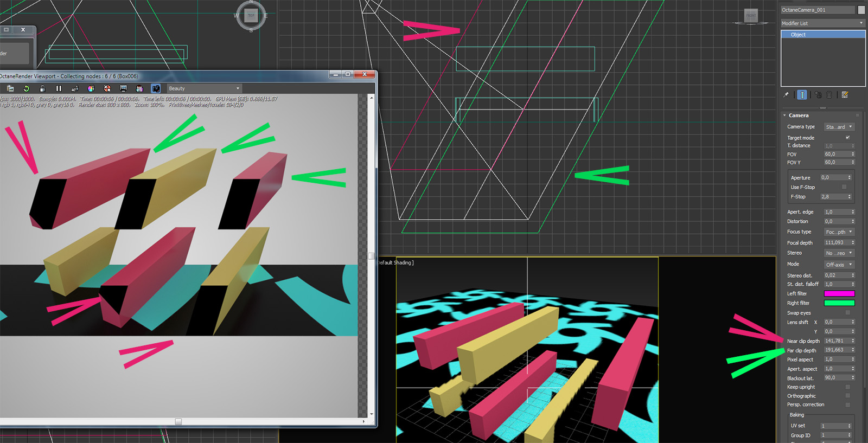Click make unique icon in modifier panel
The width and height of the screenshot is (868, 443).
tap(818, 95)
